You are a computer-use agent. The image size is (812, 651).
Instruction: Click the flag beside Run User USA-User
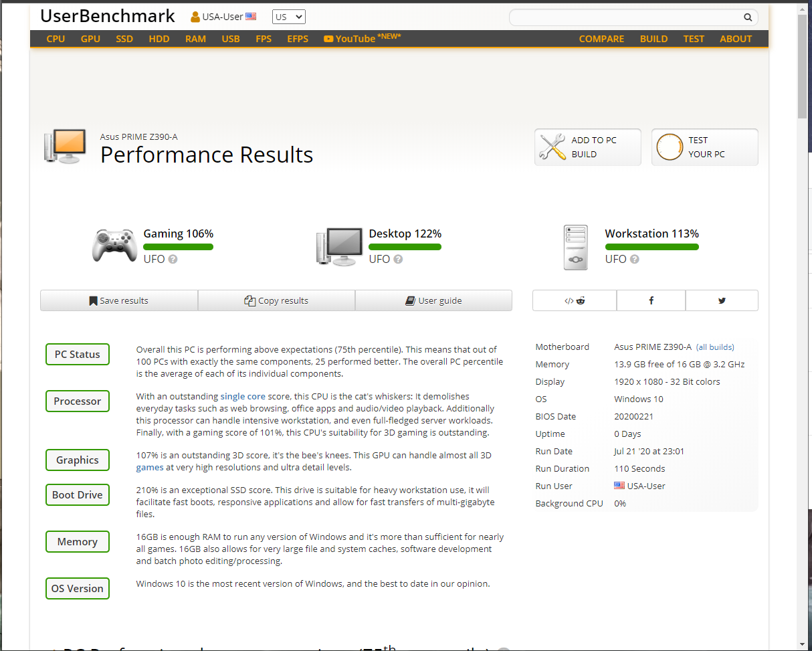click(619, 486)
